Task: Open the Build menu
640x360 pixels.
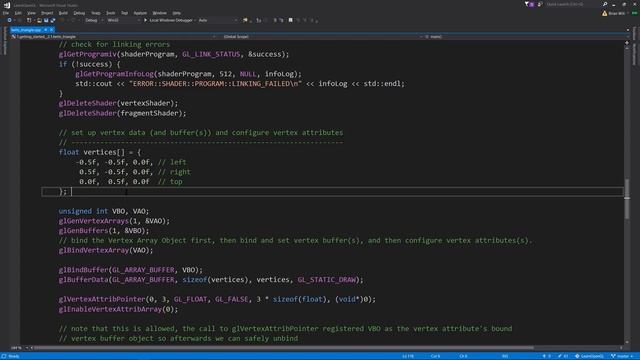Action: pyautogui.click(x=63, y=13)
